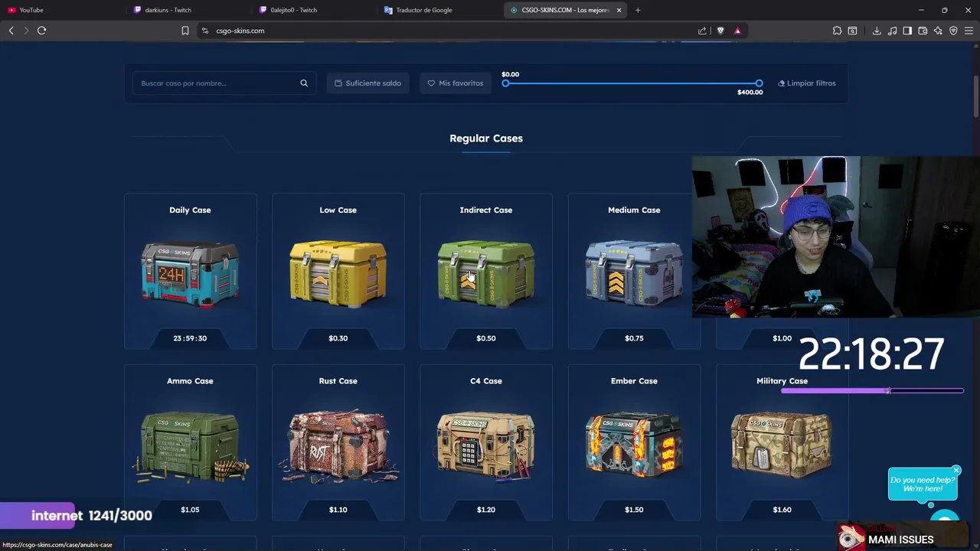
Task: Click the $1.05 price under Ammo Case
Action: pyautogui.click(x=190, y=510)
